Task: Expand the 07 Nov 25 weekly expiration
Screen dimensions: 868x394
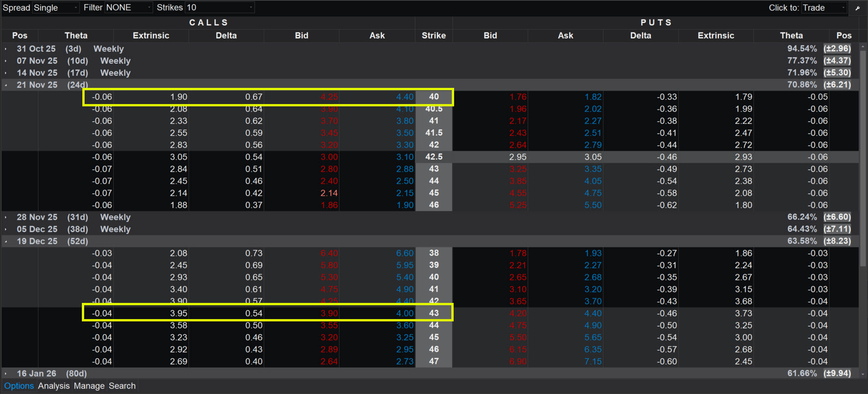Action: (6, 61)
